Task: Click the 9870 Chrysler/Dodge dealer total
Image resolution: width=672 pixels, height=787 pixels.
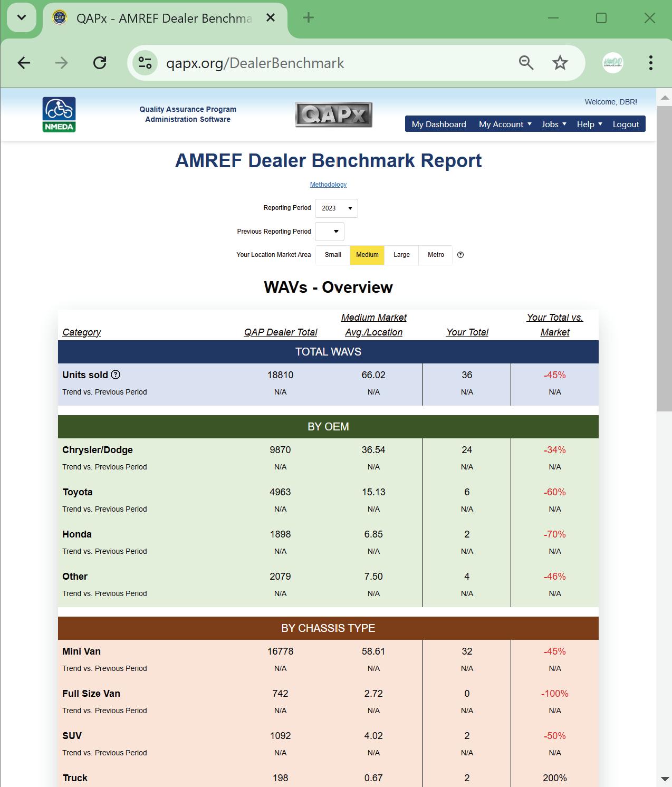Action: [x=280, y=450]
